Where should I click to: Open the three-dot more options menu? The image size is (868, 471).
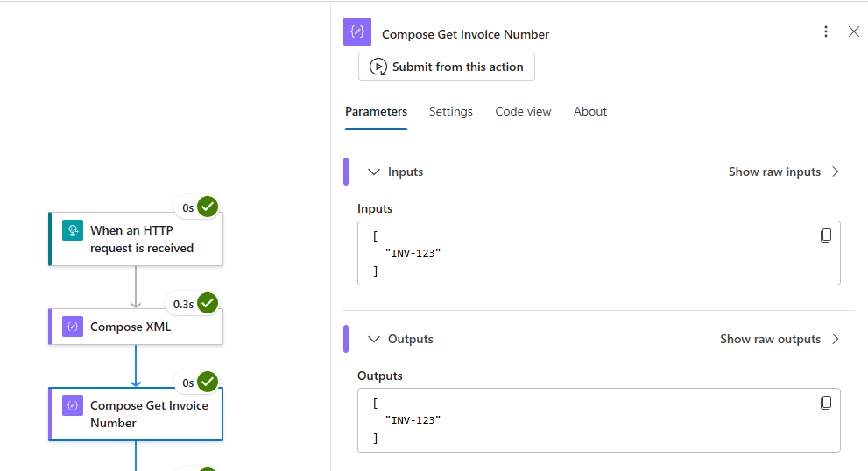[x=825, y=32]
